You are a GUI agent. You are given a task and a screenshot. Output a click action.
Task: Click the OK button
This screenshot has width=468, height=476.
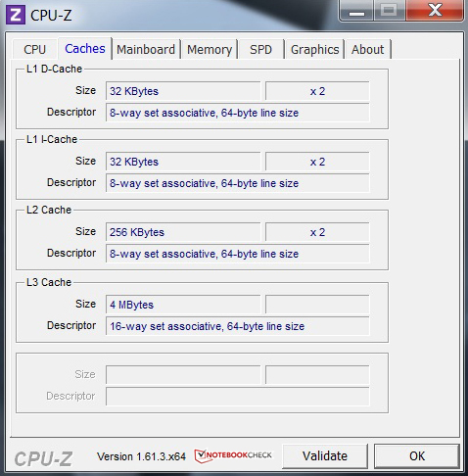point(417,455)
